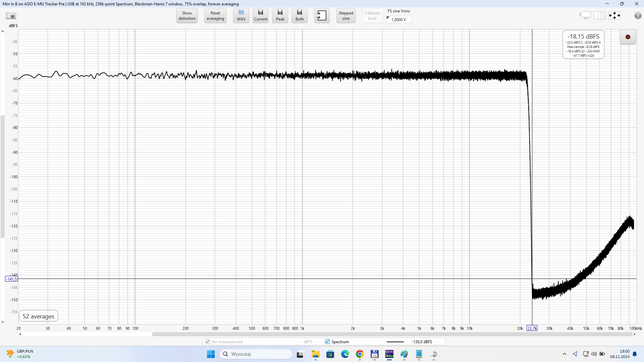Image resolution: width=644 pixels, height=362 pixels.
Task: Open Task View on the taskbar
Action: tap(300, 354)
